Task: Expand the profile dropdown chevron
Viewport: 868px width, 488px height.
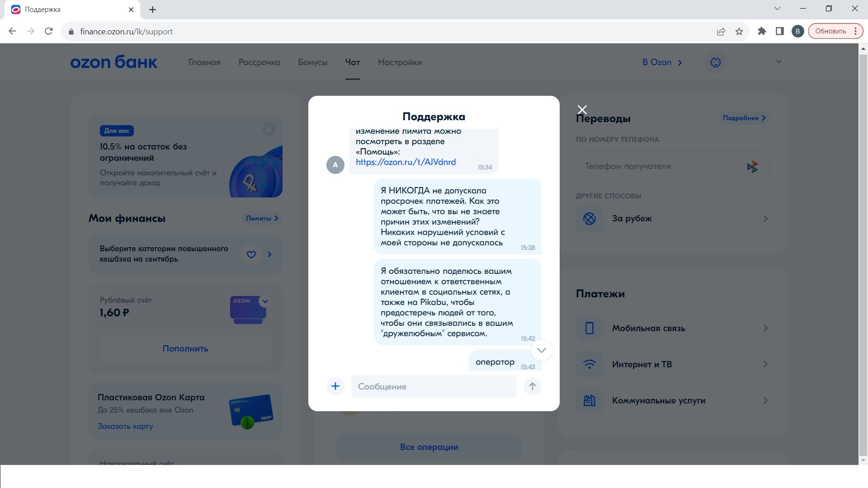Action: [x=778, y=62]
